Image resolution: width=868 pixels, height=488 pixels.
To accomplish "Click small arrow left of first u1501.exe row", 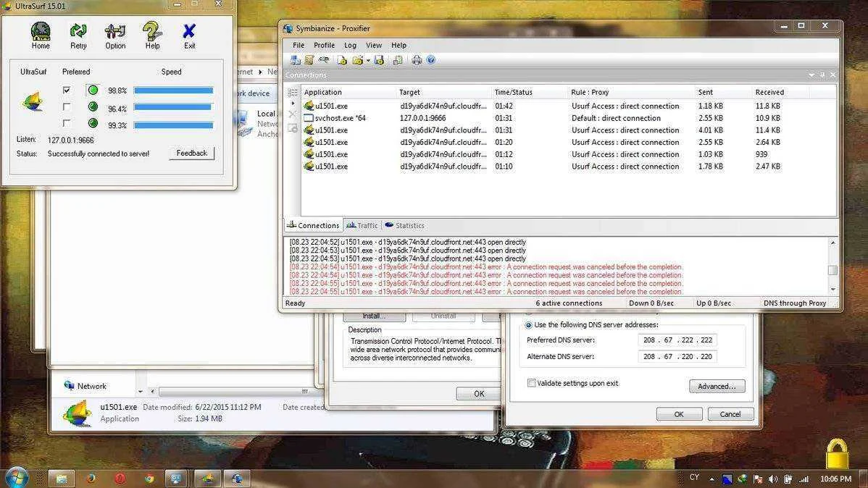I will (293, 104).
